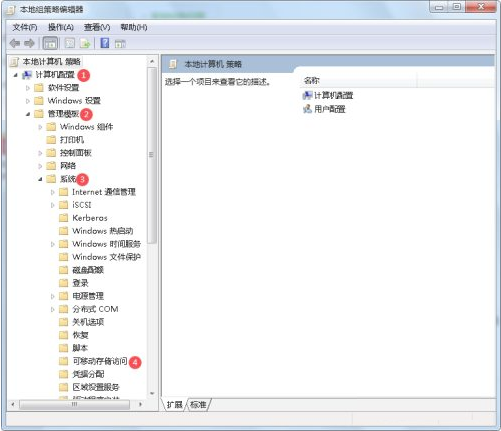Open the 查看(V) menu

tap(97, 27)
